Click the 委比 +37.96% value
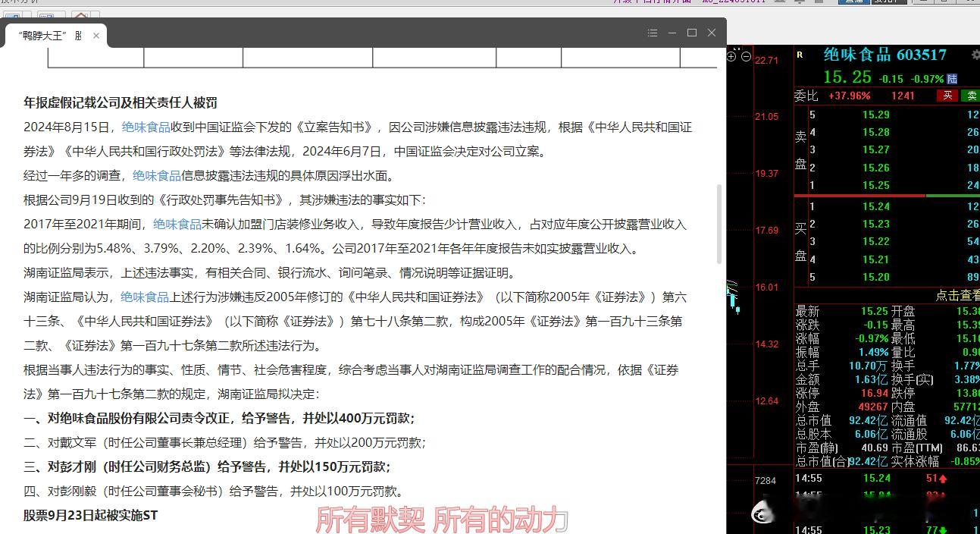The width and height of the screenshot is (980, 534). [850, 96]
